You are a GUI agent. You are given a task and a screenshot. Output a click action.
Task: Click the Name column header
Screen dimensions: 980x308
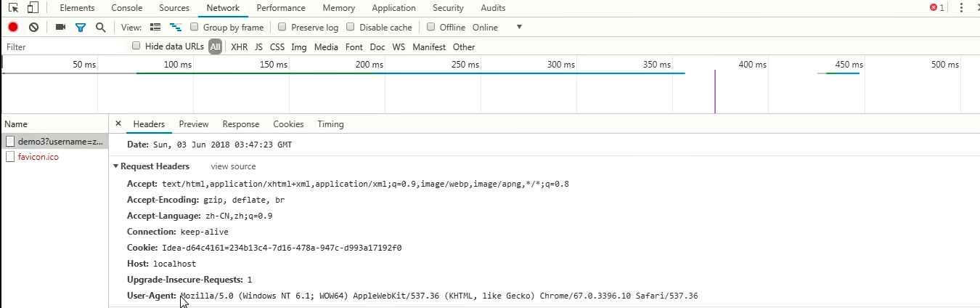[54, 124]
